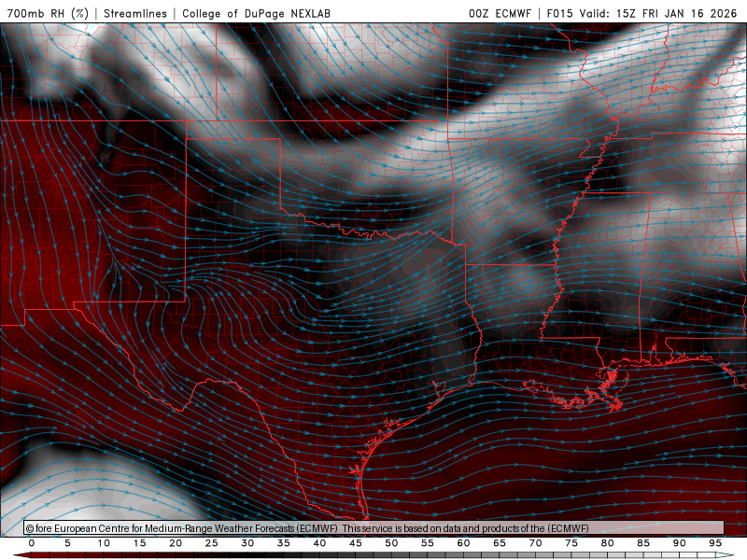Click the '60' label on the color bar
This screenshot has height=560, width=747.
463,543
